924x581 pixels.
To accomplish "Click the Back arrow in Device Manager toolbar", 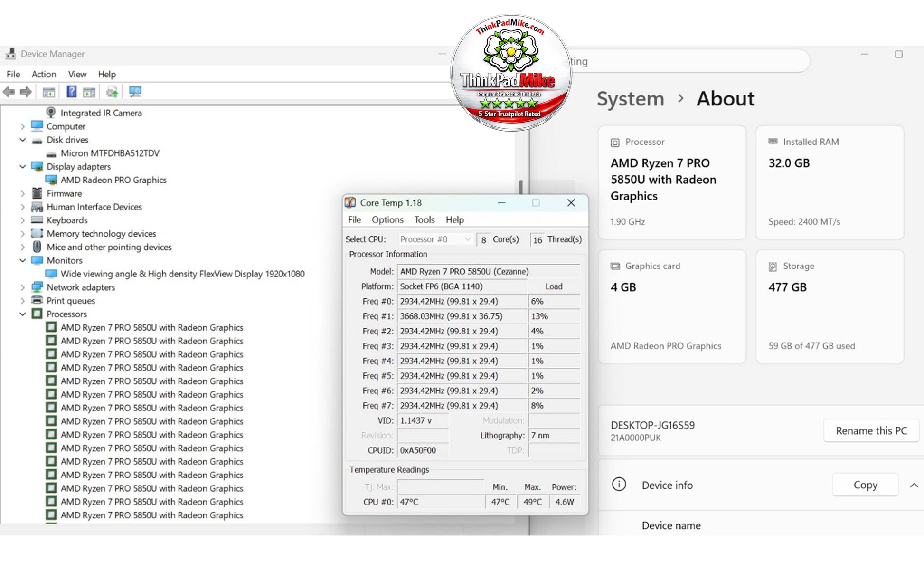I will point(9,92).
